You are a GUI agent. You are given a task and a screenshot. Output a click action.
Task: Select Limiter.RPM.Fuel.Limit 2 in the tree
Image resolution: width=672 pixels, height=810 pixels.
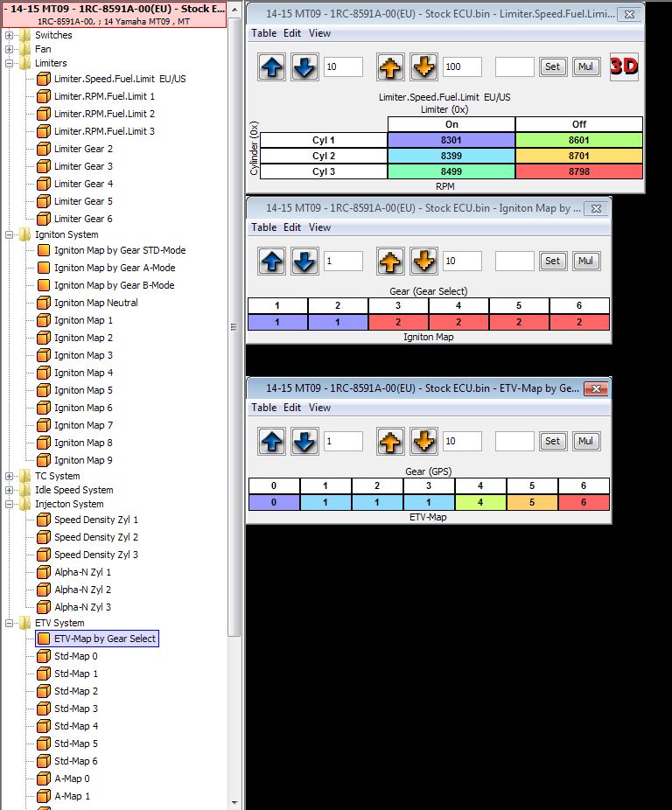point(104,114)
